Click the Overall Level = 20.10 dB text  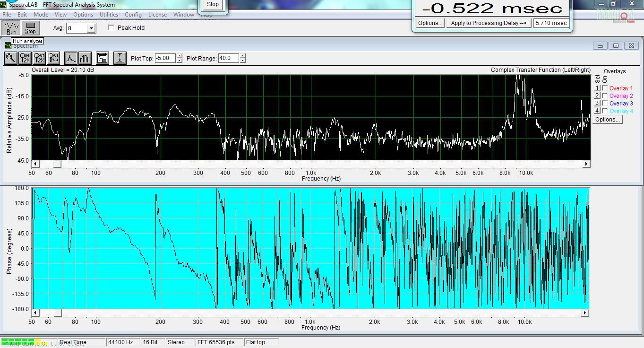63,70
